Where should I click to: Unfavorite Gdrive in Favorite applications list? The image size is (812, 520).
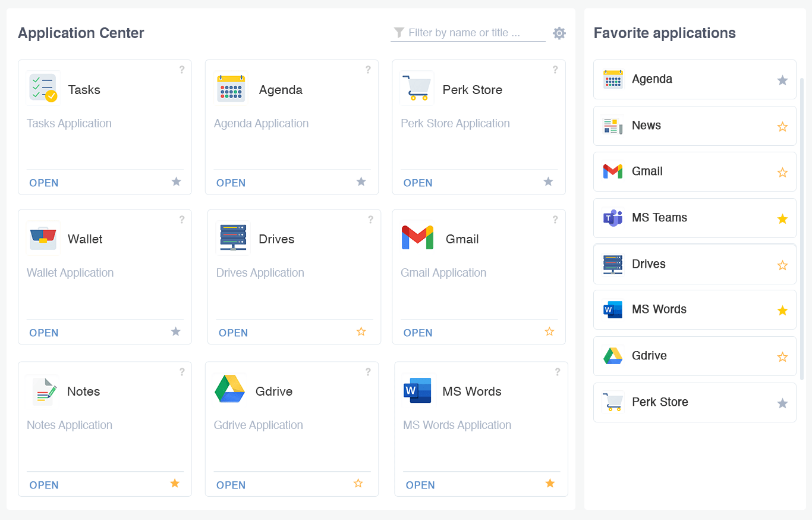(782, 357)
